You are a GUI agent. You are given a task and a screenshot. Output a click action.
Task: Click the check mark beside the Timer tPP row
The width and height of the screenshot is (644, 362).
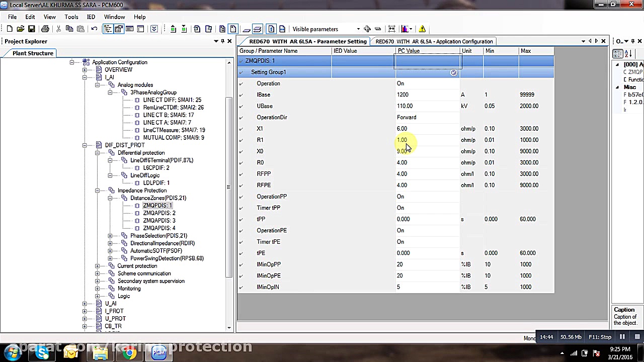pyautogui.click(x=242, y=208)
